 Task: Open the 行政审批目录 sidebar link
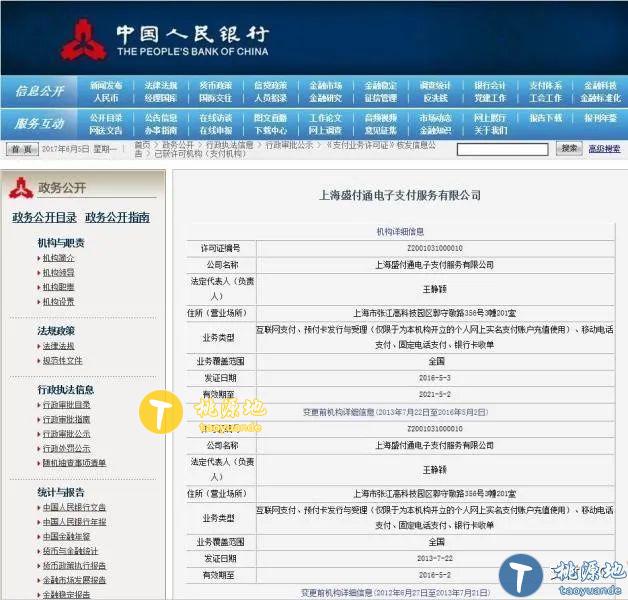click(66, 405)
